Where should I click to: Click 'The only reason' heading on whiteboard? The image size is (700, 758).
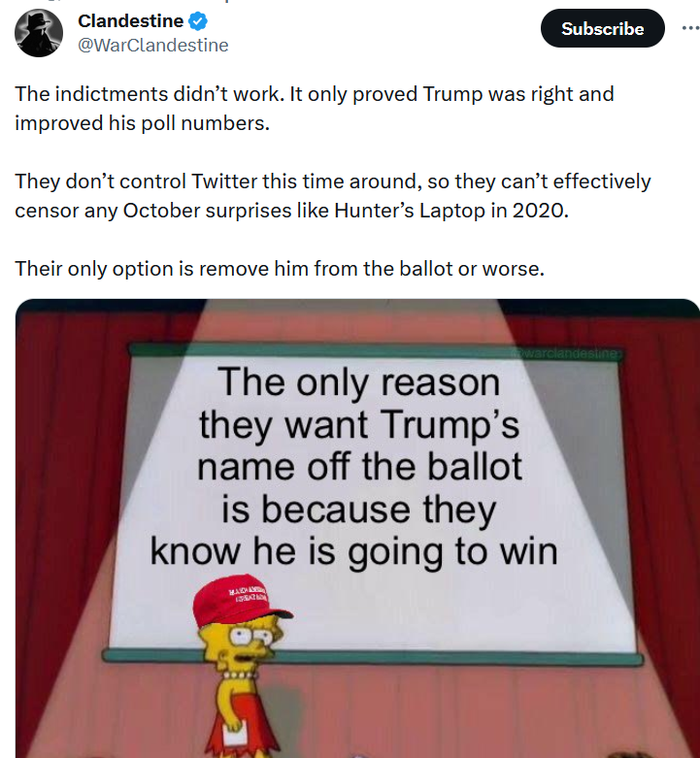point(358,382)
